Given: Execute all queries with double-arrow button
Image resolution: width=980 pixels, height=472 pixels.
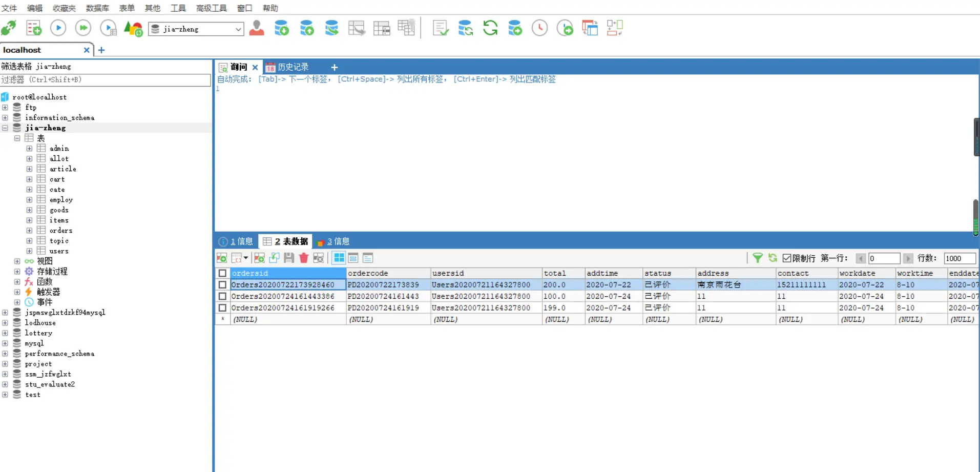Looking at the screenshot, I should point(83,28).
